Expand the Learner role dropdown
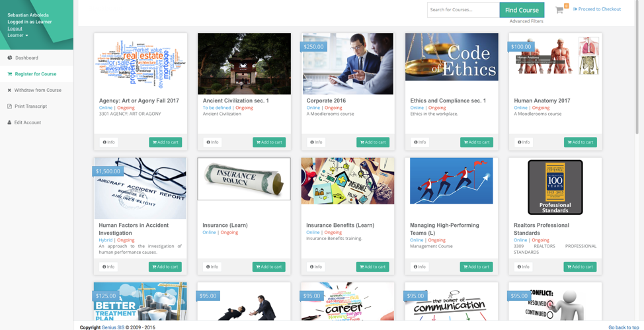Viewport: 644px width, 330px height. pyautogui.click(x=18, y=35)
